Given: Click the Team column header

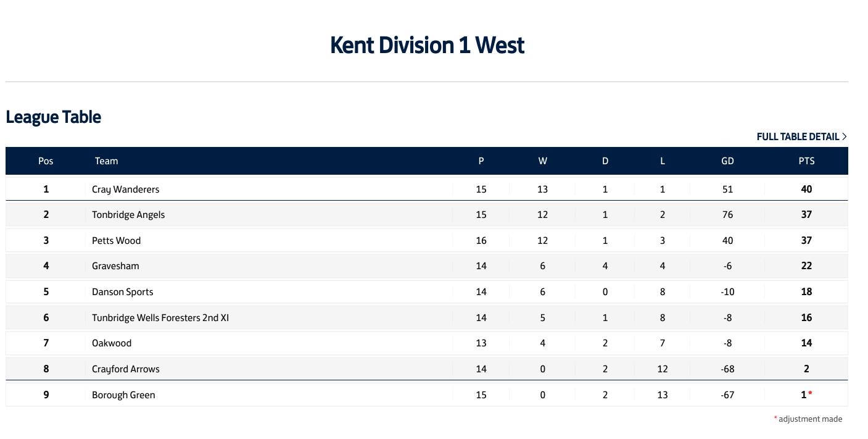Looking at the screenshot, I should [106, 161].
